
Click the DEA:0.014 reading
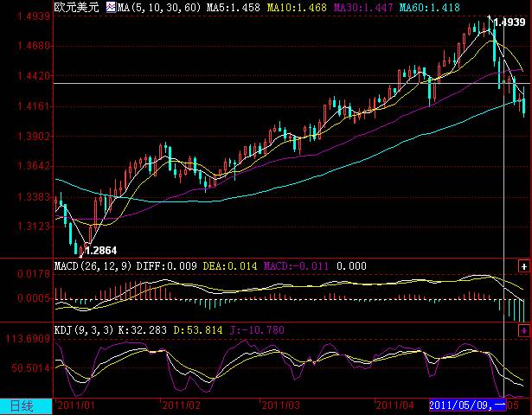[x=230, y=266]
